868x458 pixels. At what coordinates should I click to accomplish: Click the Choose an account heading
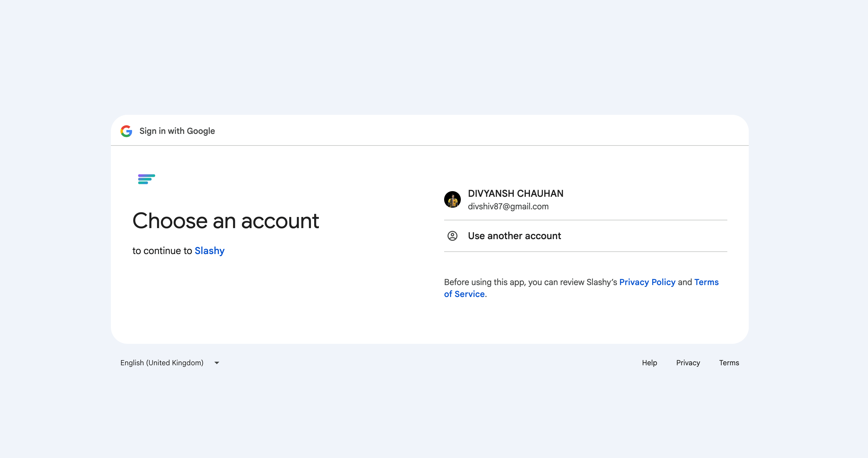point(226,221)
